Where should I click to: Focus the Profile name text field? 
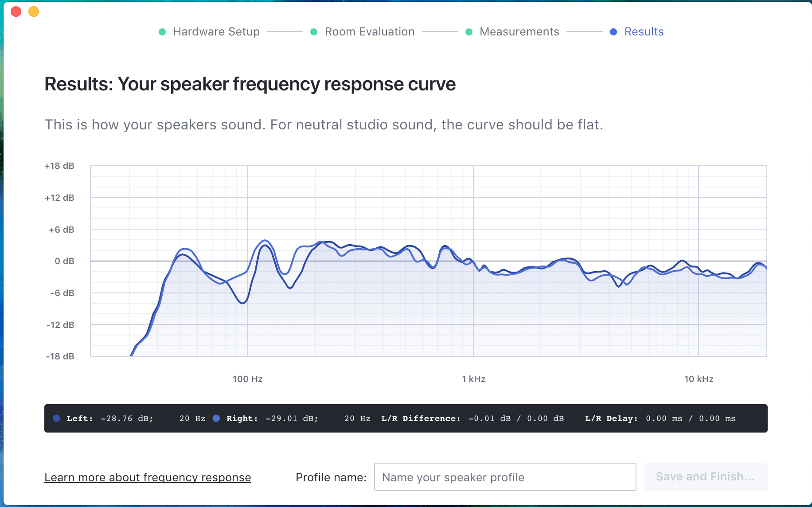[x=505, y=477]
